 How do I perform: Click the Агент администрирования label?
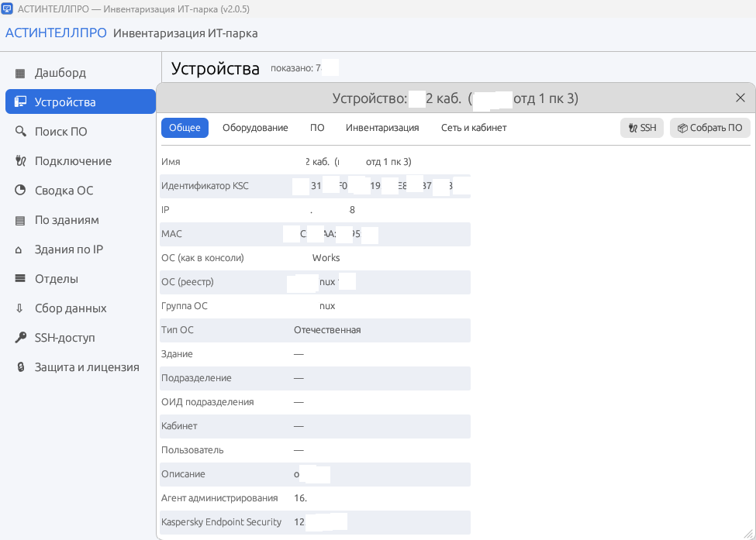pos(219,498)
